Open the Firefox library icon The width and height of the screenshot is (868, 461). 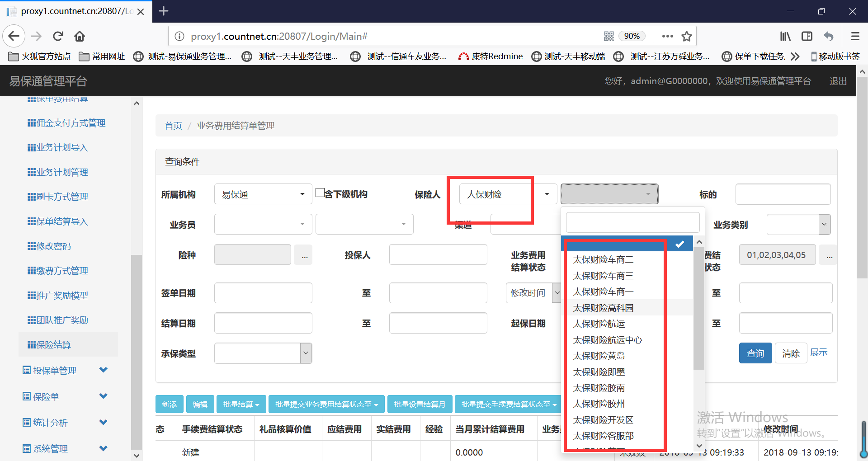tap(785, 36)
